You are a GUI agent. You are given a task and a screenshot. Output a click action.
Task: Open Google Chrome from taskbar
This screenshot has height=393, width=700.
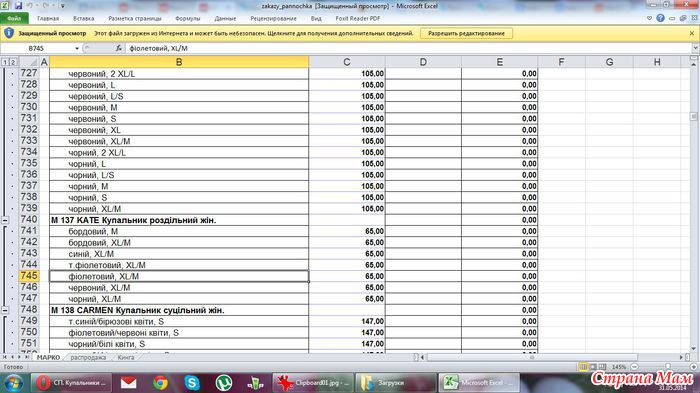(160, 383)
